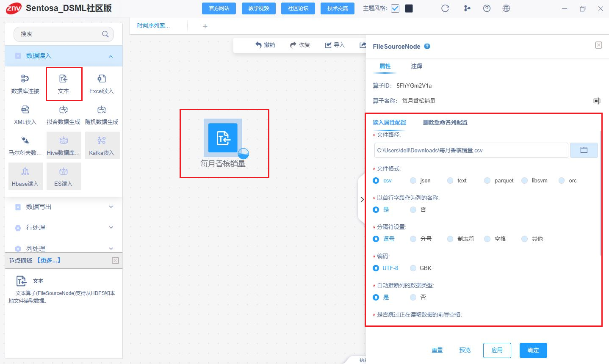
Task: Click the 应用 apply button
Action: coord(497,350)
